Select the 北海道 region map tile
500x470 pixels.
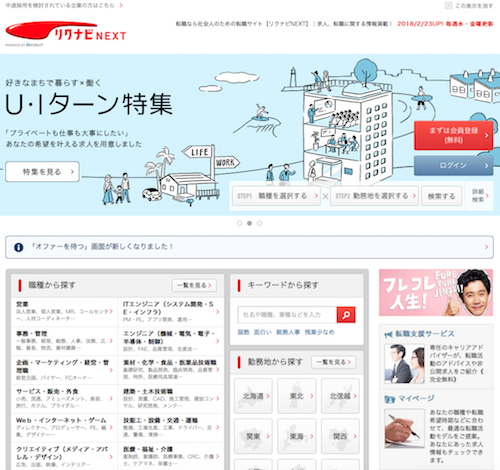coord(253,396)
